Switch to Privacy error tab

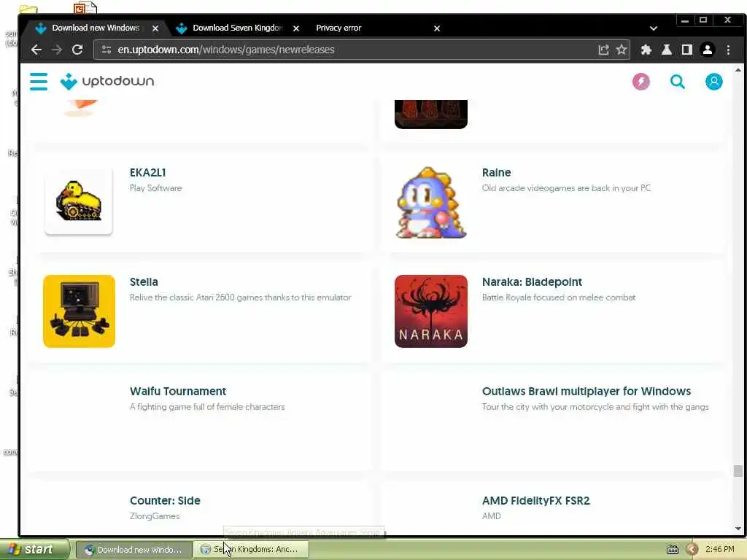click(338, 28)
